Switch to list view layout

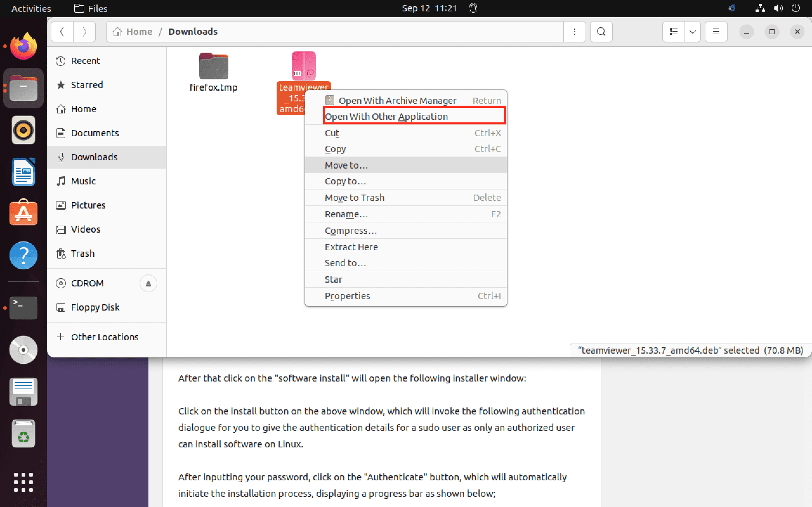(x=674, y=31)
